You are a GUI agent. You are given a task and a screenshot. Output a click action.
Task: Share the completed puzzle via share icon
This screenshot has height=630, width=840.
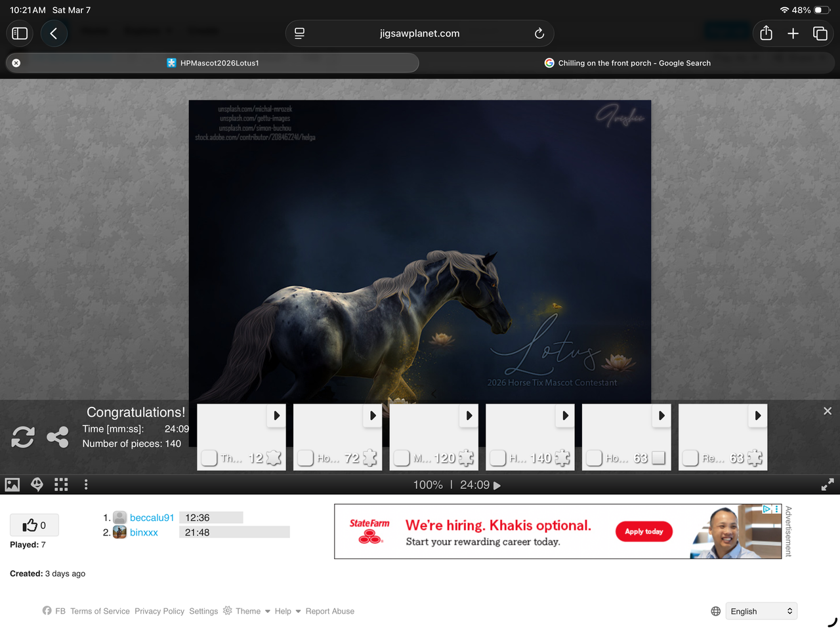58,437
